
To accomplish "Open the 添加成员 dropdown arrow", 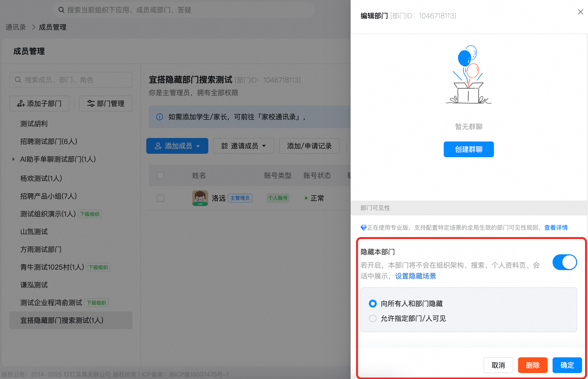I will tap(198, 146).
